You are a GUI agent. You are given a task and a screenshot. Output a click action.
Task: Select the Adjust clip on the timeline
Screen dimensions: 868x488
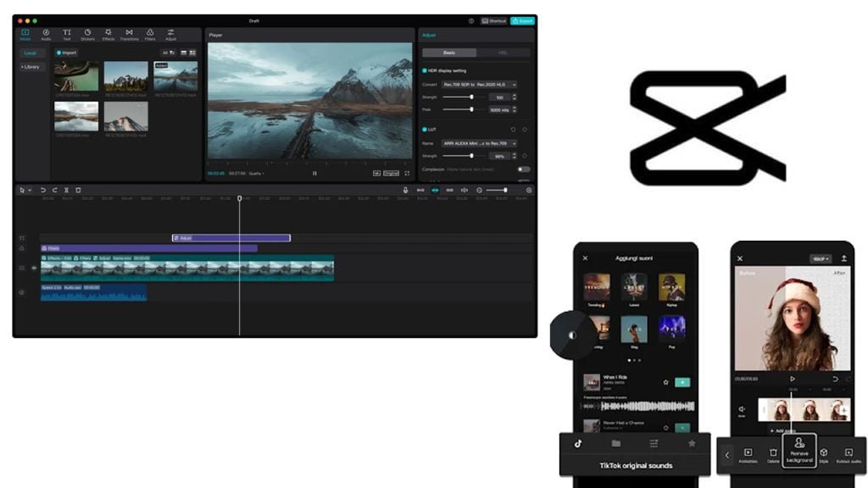point(231,238)
